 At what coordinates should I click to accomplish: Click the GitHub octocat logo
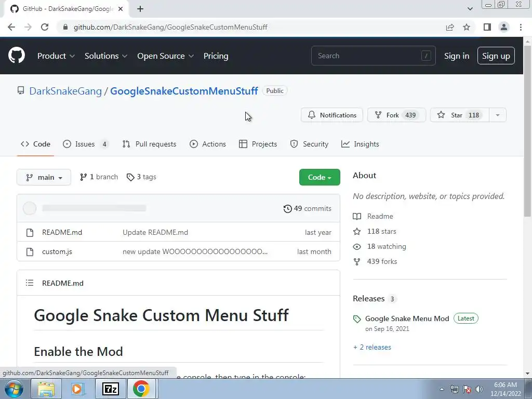pos(16,56)
